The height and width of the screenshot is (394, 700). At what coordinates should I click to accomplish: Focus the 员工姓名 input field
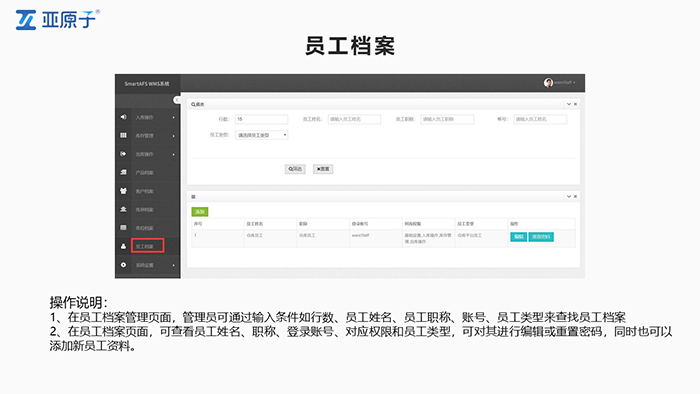[x=354, y=119]
